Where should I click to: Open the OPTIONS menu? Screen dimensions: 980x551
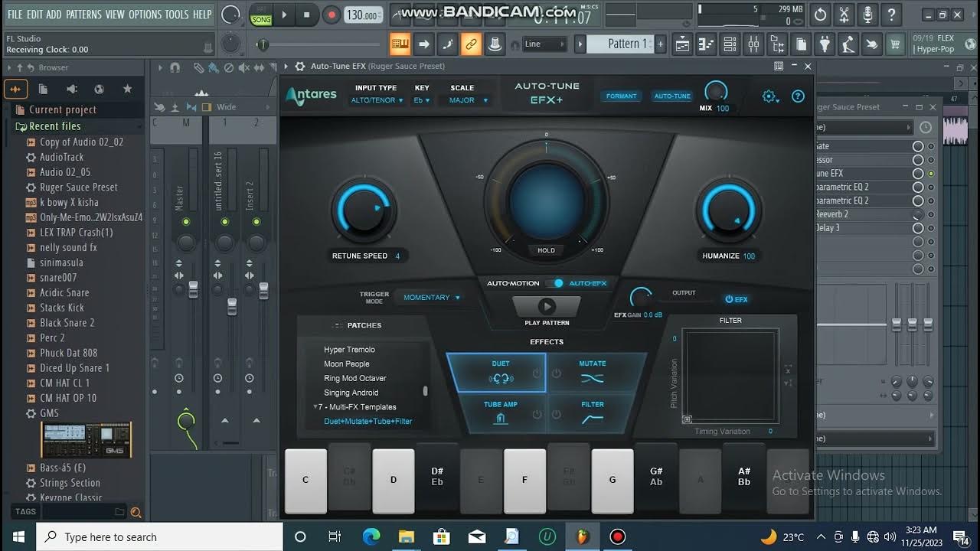pos(145,15)
